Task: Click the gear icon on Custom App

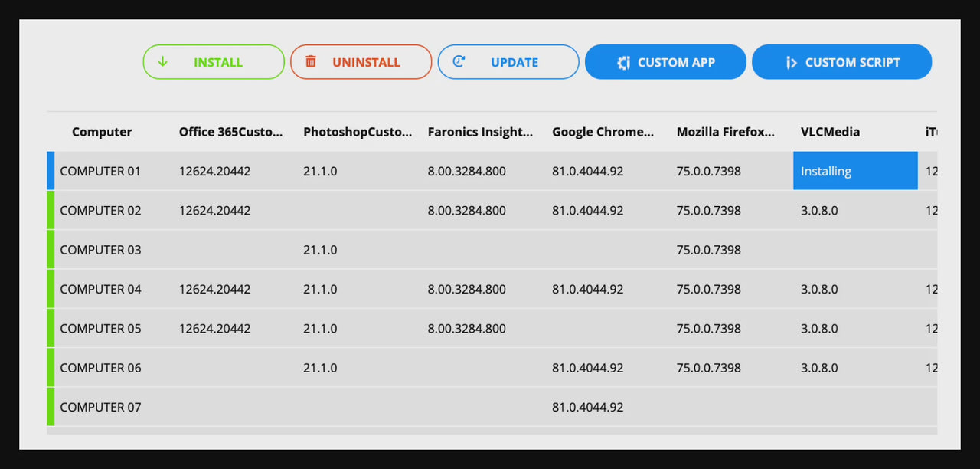Action: [624, 63]
